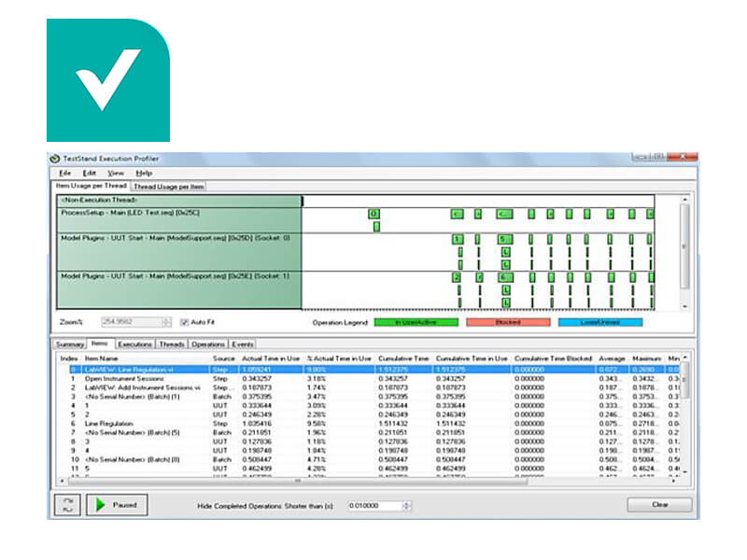Open the Operations tab

point(207,343)
